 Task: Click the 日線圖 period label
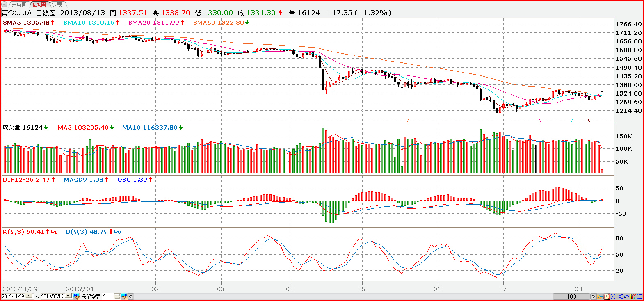[x=46, y=13]
